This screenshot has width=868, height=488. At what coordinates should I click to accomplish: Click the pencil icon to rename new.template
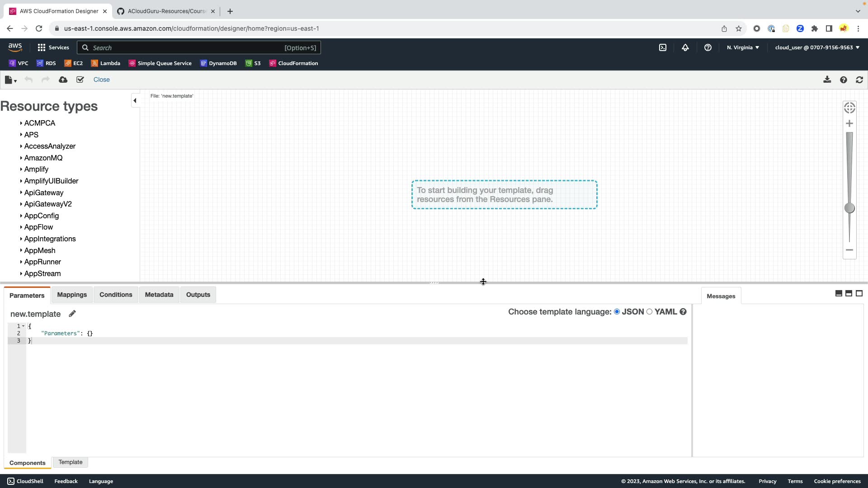pyautogui.click(x=72, y=314)
